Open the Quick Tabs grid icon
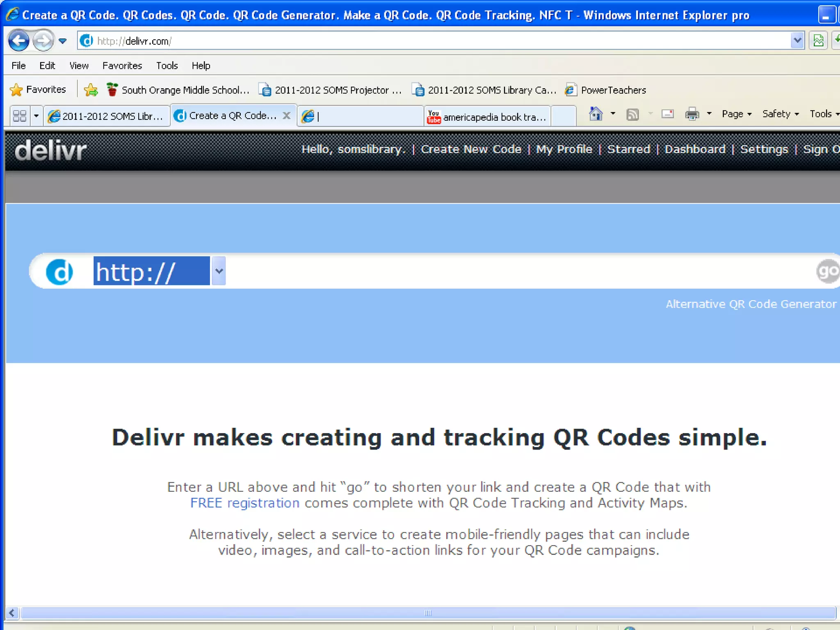The width and height of the screenshot is (840, 630). [x=20, y=116]
